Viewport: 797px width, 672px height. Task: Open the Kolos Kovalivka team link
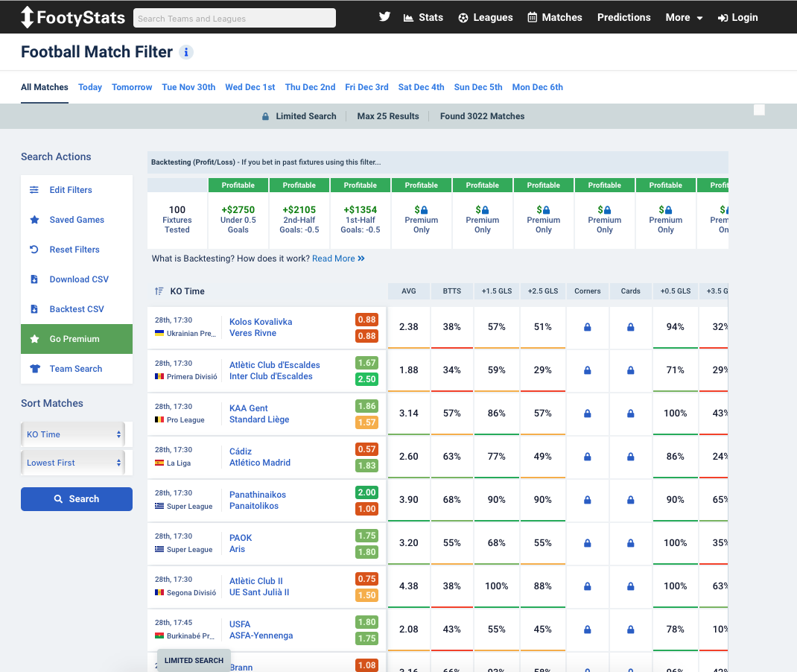point(261,322)
